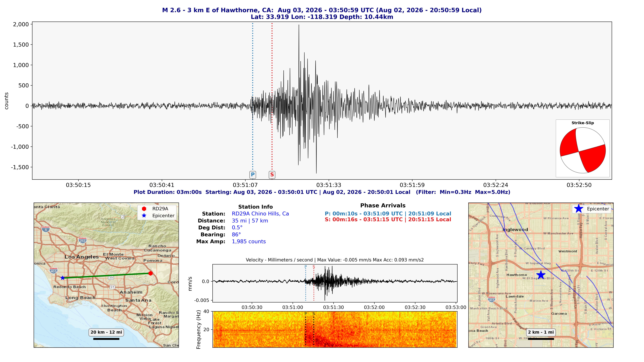Image resolution: width=644 pixels, height=362 pixels.
Task: Select the Strike-Slip focal mechanism beachball
Action: [583, 150]
